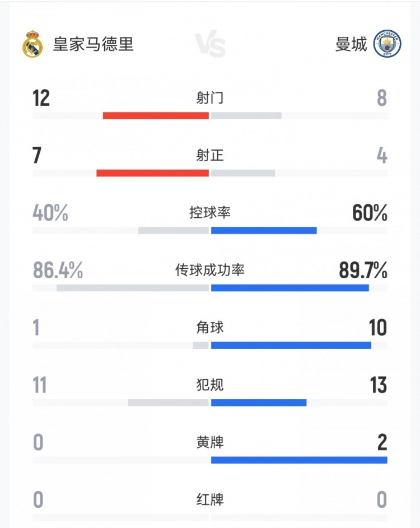Click the blue 黄牌 bar for Manchester City
420x528 pixels.
tap(299, 460)
